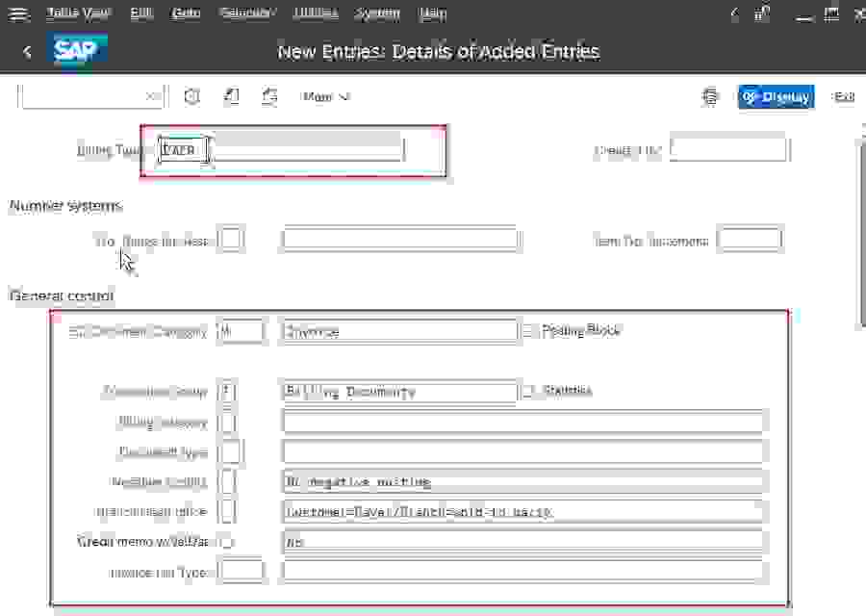
Task: Click the Billing Type code field
Action: (184, 150)
